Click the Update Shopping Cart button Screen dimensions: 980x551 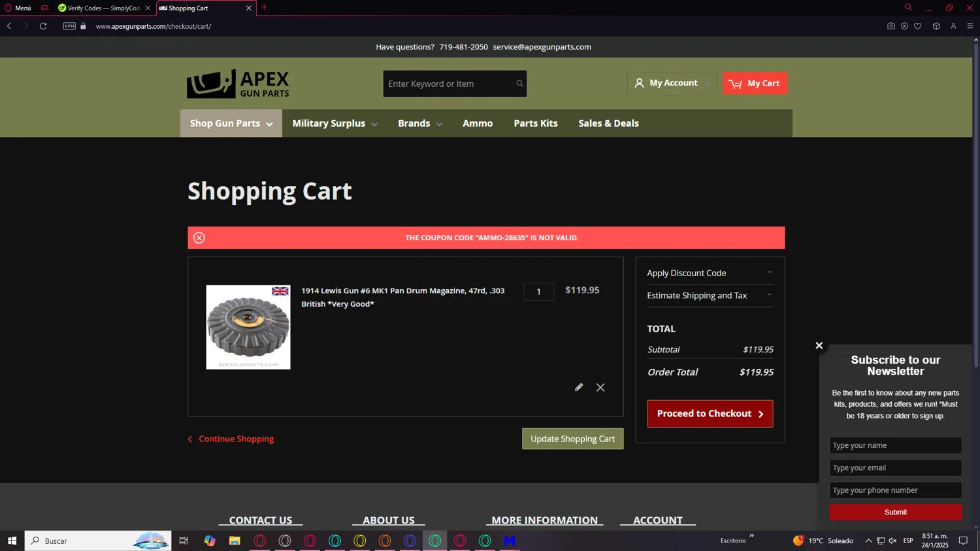coord(572,439)
